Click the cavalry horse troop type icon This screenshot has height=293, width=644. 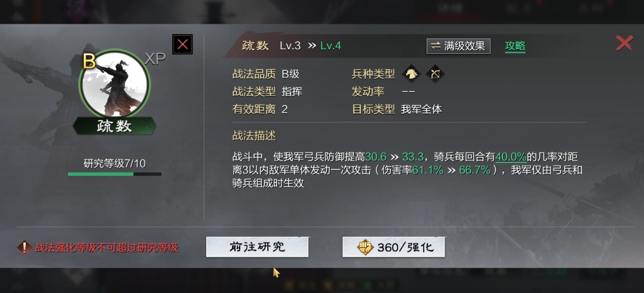pos(410,74)
